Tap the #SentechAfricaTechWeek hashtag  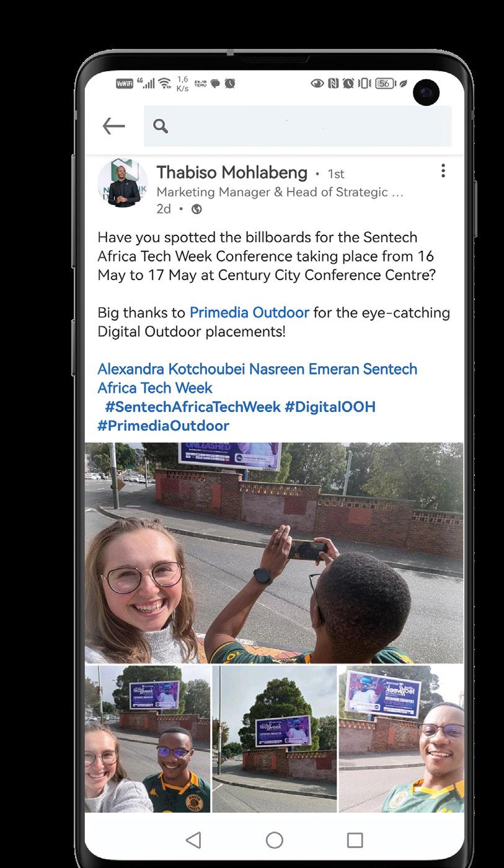192,407
